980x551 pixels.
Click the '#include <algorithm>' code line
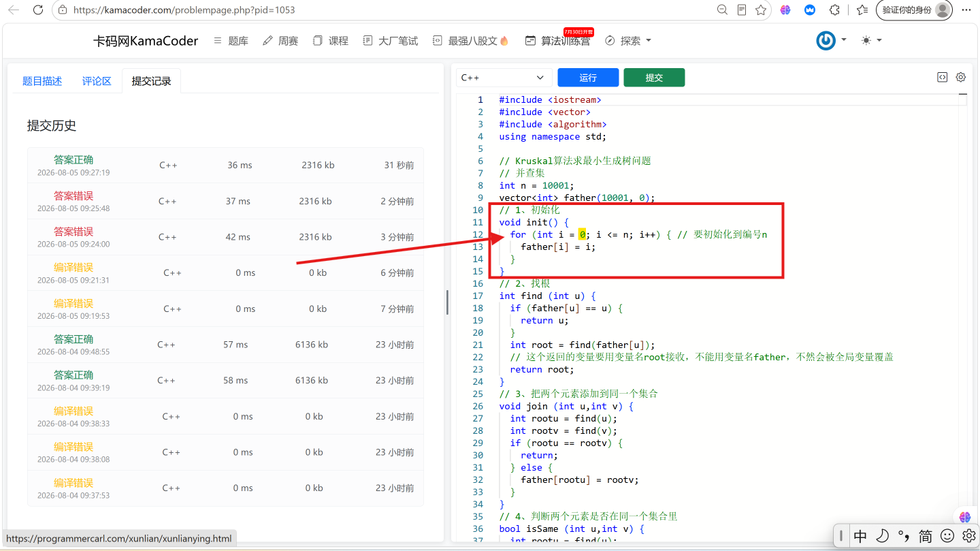click(553, 124)
